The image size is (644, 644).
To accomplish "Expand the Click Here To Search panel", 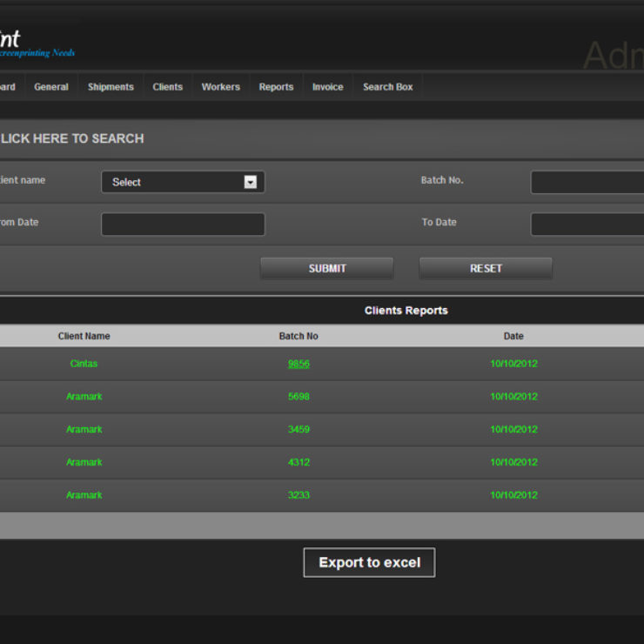I will pos(72,138).
